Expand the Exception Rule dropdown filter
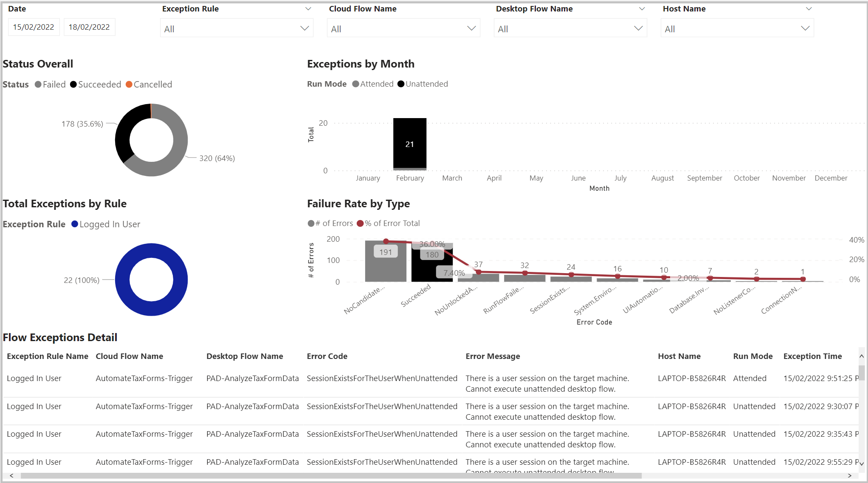868x483 pixels. click(303, 27)
